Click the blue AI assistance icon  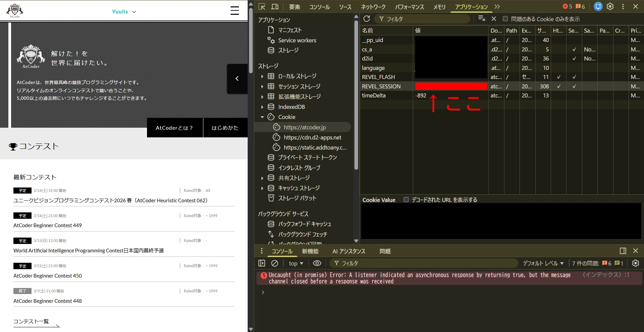[x=598, y=6]
